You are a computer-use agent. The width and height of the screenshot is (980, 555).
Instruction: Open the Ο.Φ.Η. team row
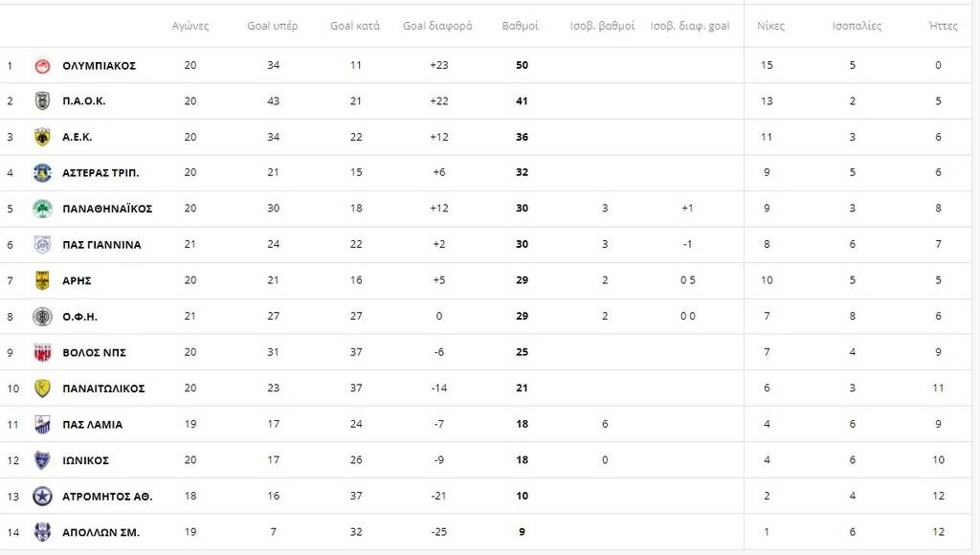[x=79, y=317]
